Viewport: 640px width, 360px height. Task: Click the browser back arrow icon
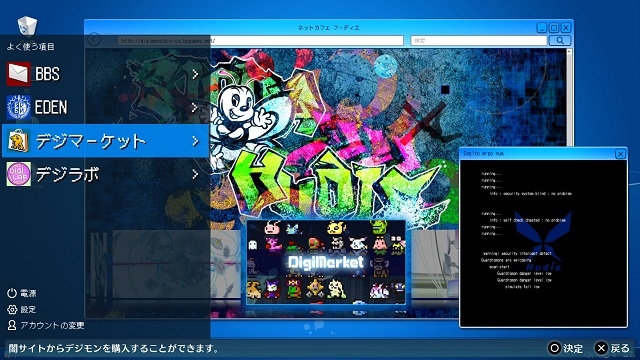click(94, 40)
